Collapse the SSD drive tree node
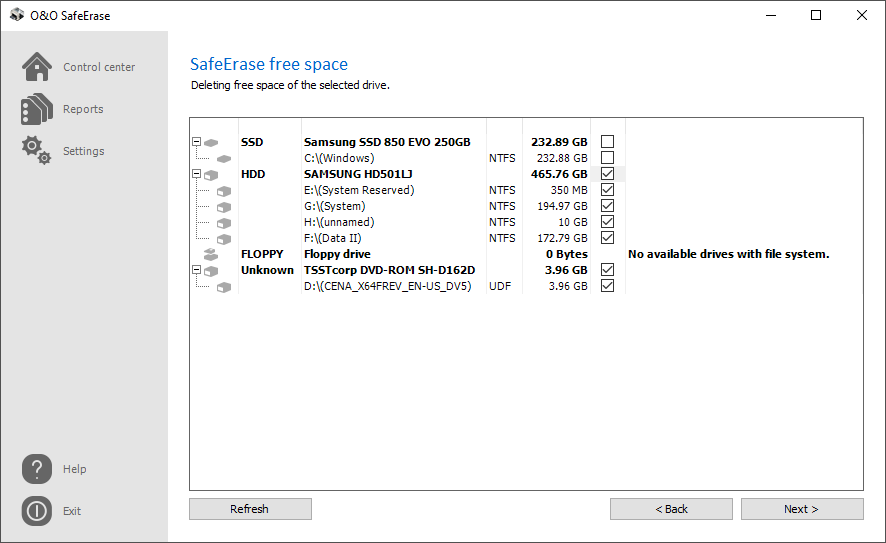886x543 pixels. pyautogui.click(x=196, y=141)
